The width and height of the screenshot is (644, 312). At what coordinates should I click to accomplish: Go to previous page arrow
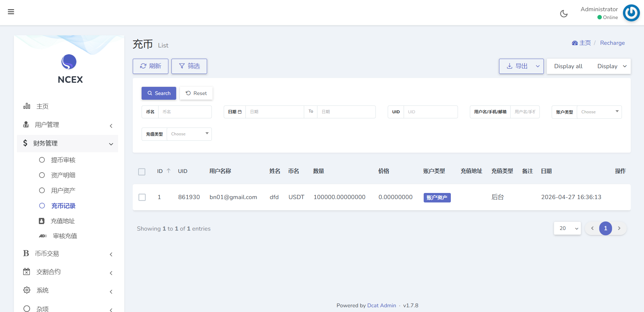coord(592,228)
